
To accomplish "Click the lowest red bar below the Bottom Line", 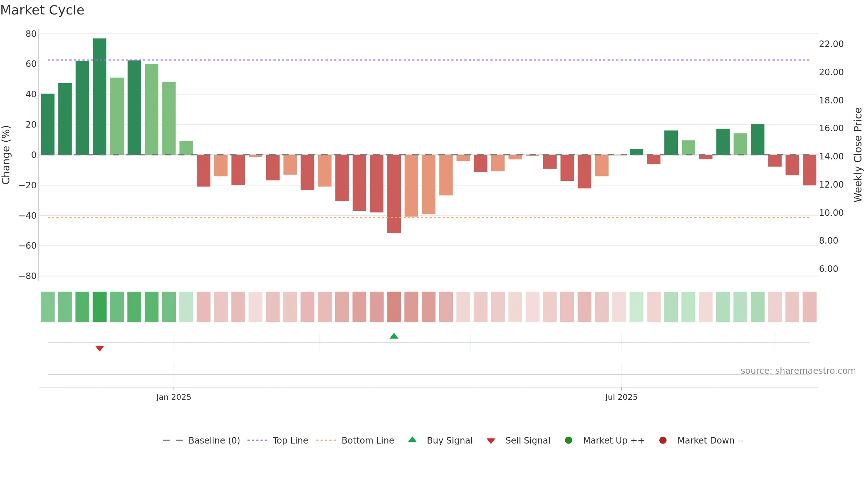I will click(394, 194).
